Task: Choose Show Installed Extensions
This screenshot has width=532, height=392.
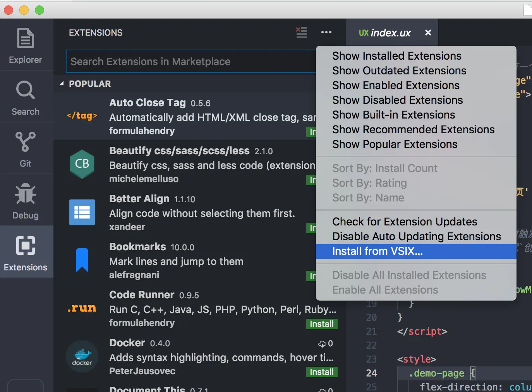Action: (397, 56)
